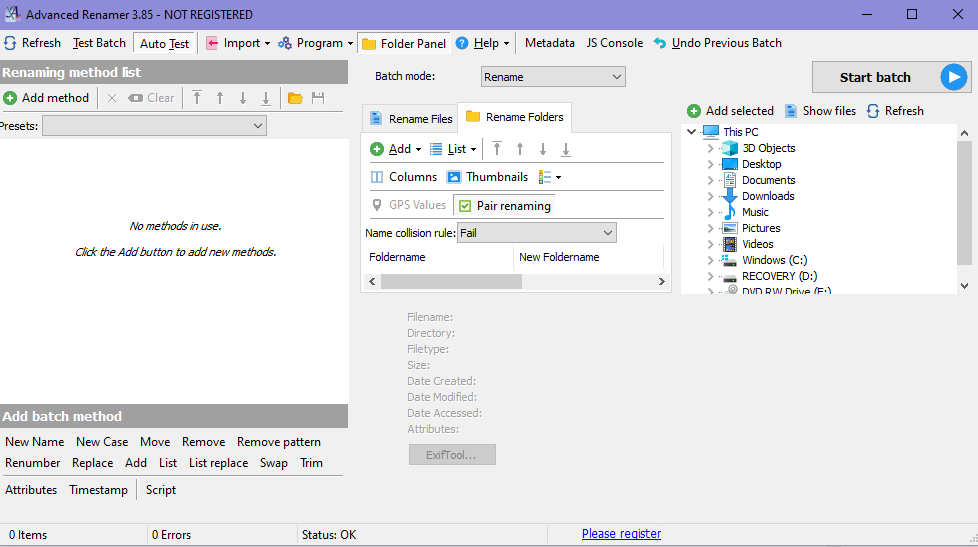Toggle Thumbnails view
The height and width of the screenshot is (547, 978).
pos(488,177)
